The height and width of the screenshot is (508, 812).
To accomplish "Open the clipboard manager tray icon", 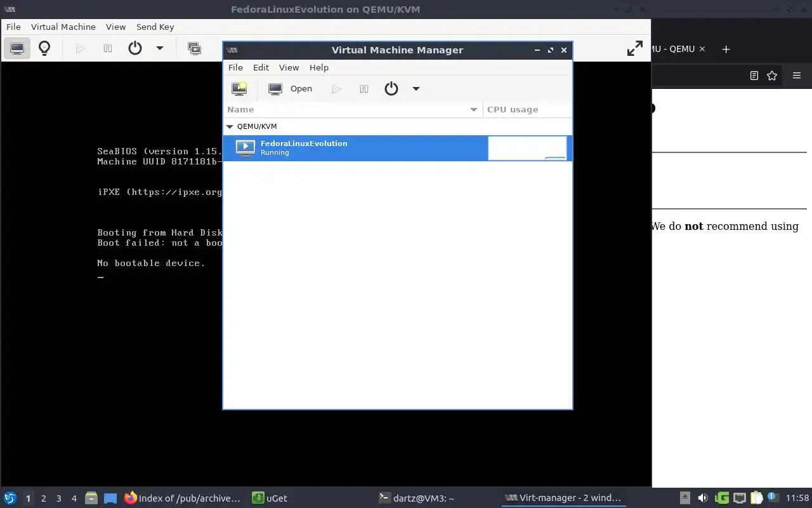I will point(756,498).
